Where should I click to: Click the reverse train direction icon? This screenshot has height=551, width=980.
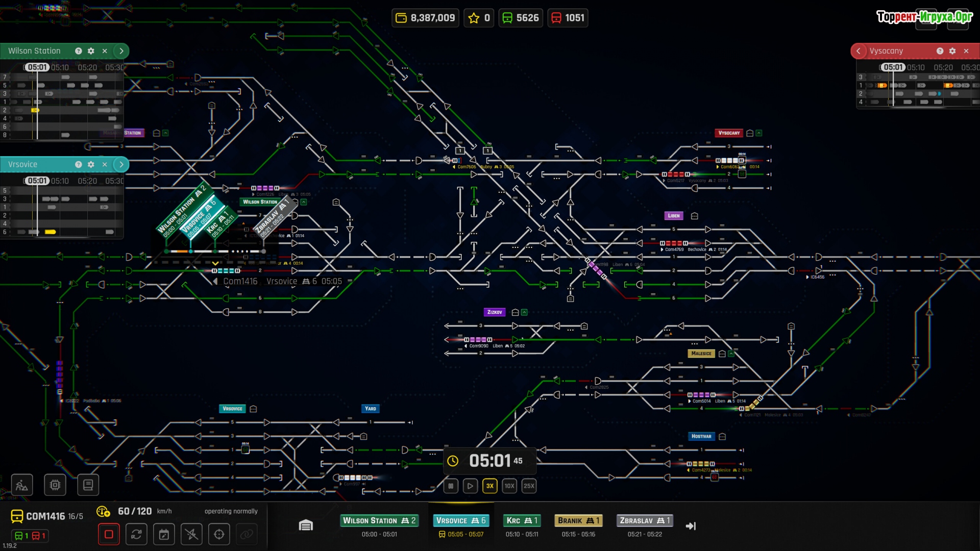136,534
